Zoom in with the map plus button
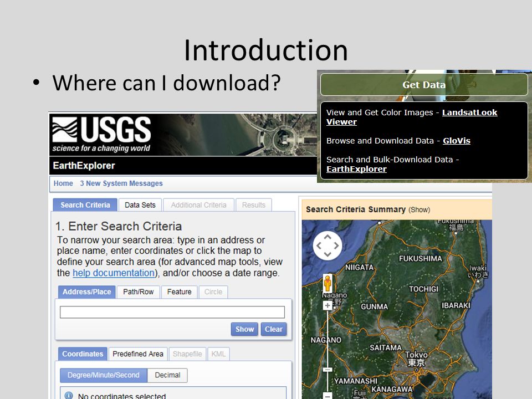Image resolution: width=532 pixels, height=399 pixels. coord(328,306)
